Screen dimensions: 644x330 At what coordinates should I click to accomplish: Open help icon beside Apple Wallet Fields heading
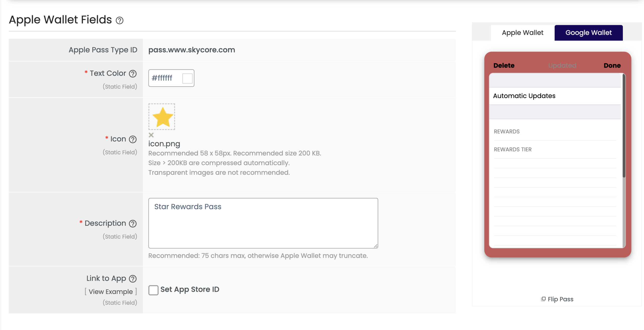119,20
